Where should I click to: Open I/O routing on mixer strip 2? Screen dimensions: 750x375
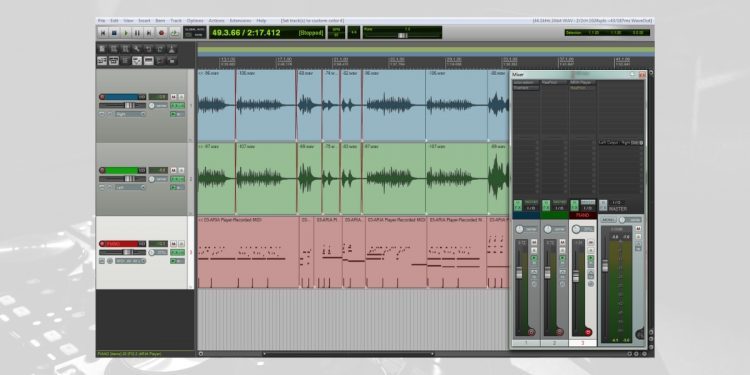[560, 208]
